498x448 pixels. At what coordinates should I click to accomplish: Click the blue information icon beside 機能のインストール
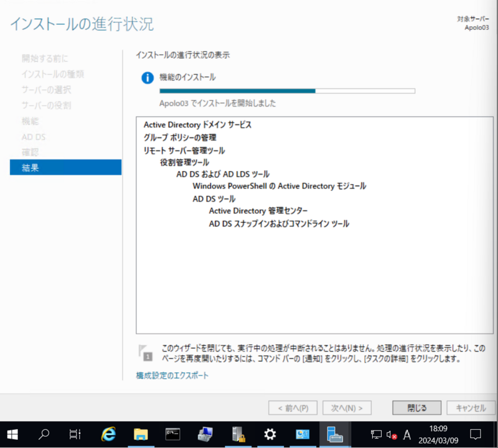coord(148,78)
